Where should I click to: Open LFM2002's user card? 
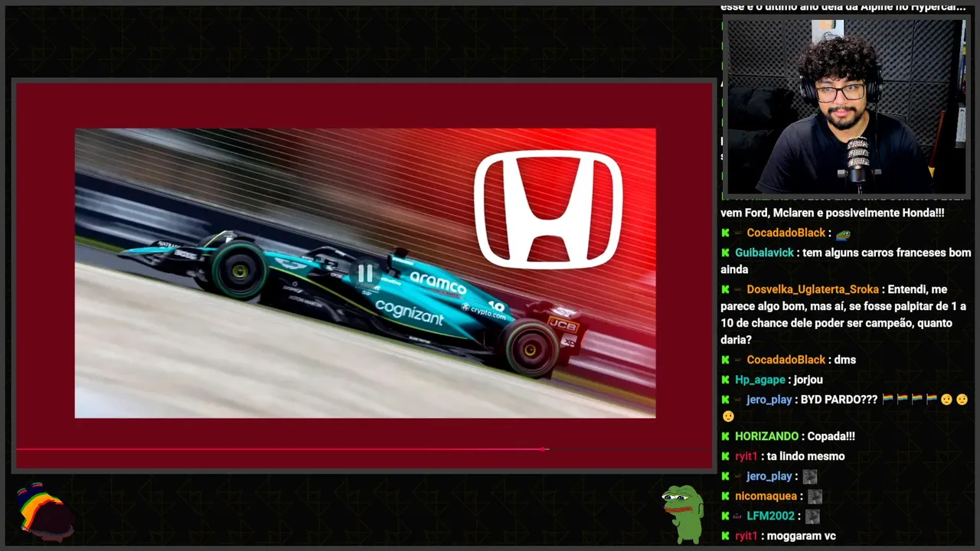pos(770,516)
